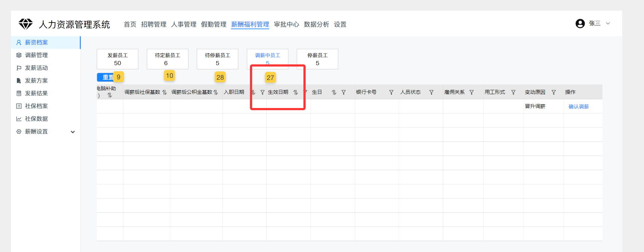Select the 薪酬福利管理 top menu

[x=250, y=24]
